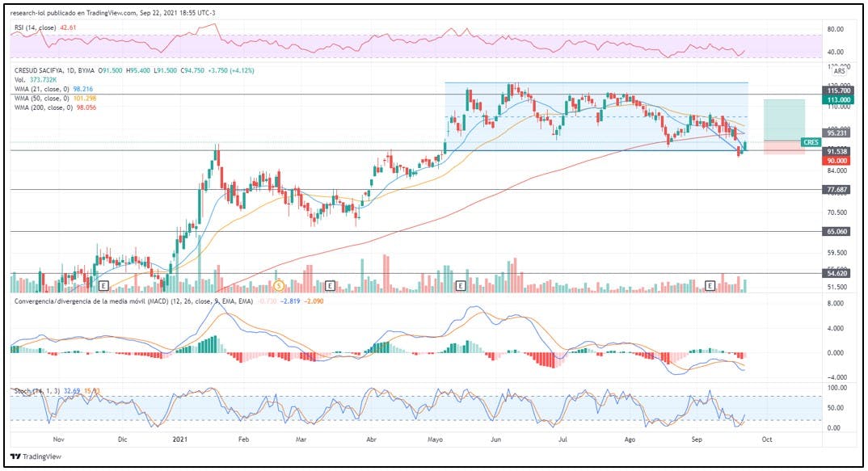The image size is (868, 471).
Task: Click the Dic label on the time axis
Action: 122,439
